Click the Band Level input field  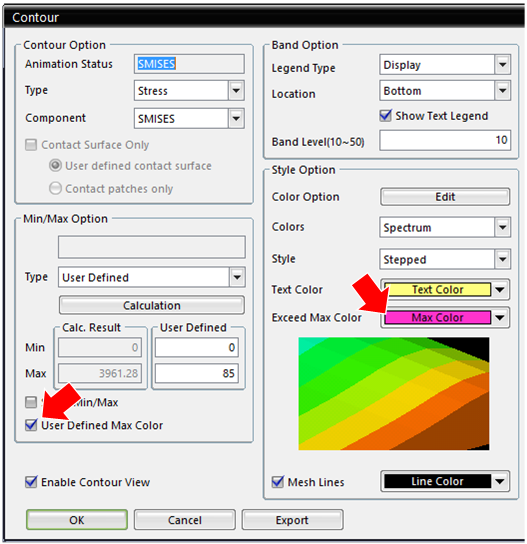[x=445, y=140]
